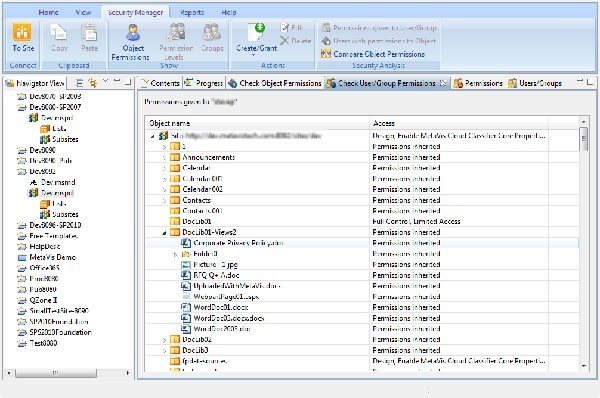
Task: Click the Copy clipboard icon
Action: pos(59,32)
